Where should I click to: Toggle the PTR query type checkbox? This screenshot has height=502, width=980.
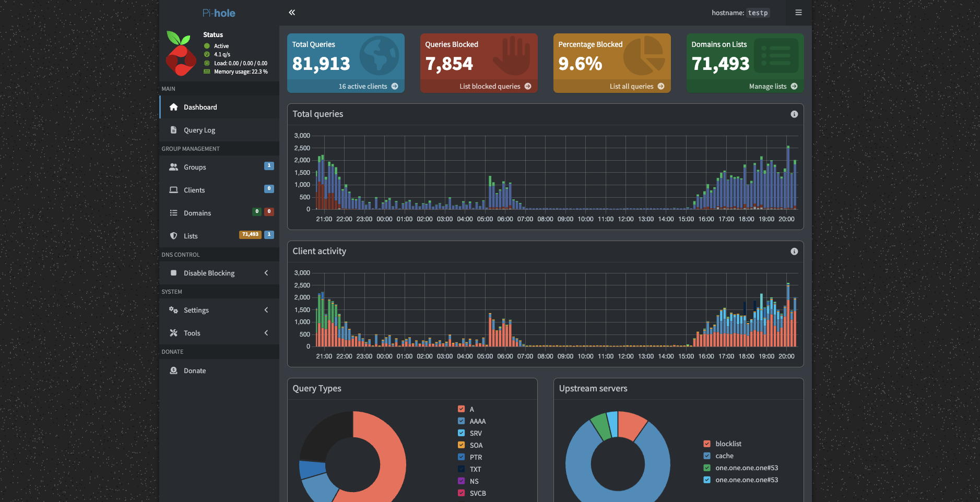pos(461,457)
